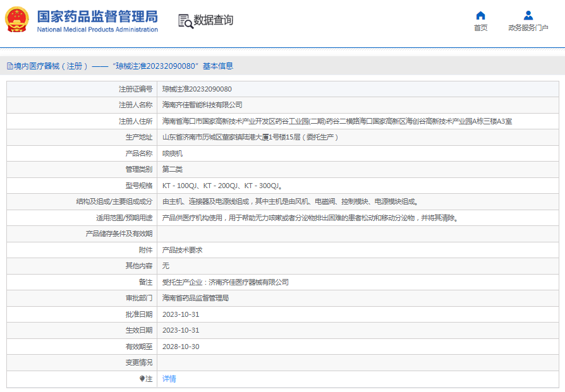Click the 数据查询 heading text
This screenshot has height=392, width=565.
[x=214, y=20]
